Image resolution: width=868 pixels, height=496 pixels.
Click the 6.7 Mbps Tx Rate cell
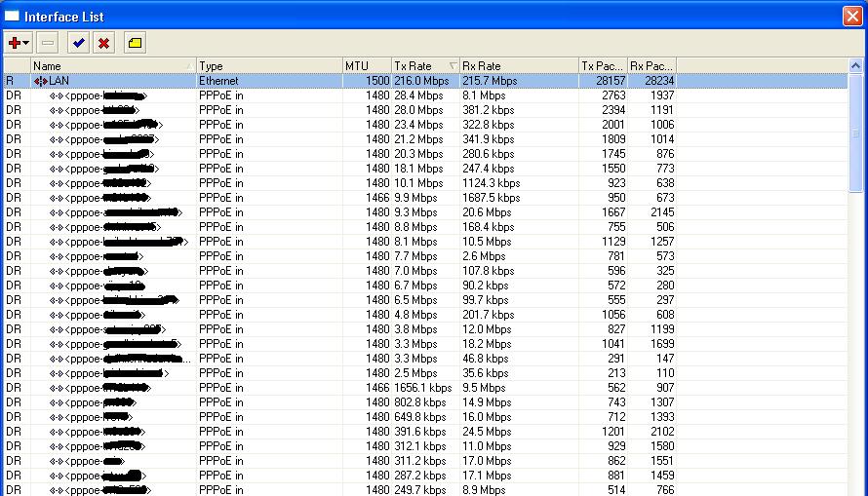pyautogui.click(x=415, y=286)
